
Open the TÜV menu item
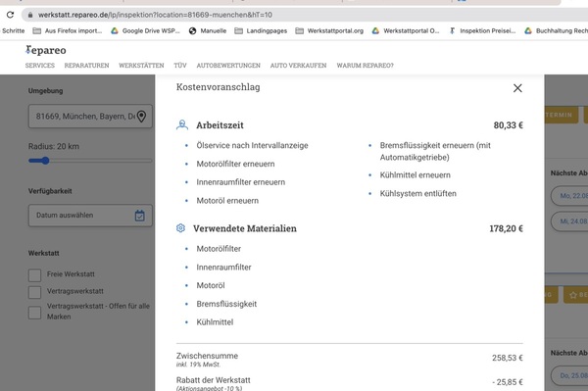click(180, 66)
